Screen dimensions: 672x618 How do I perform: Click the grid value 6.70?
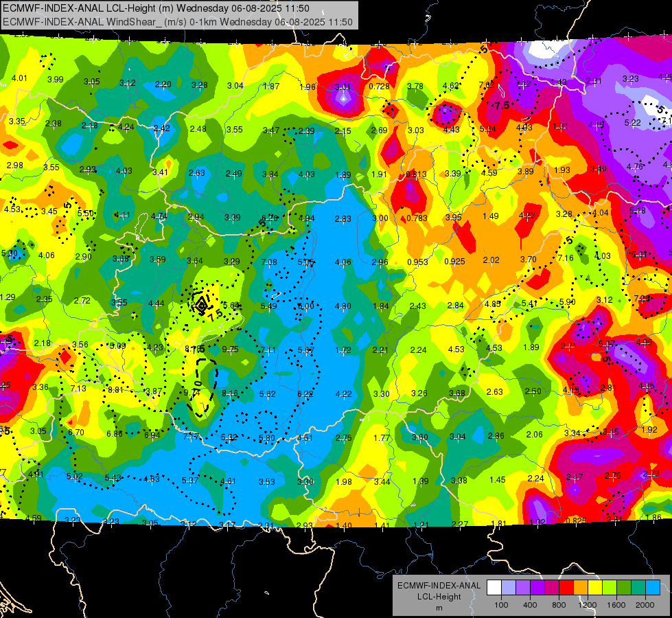(x=76, y=432)
